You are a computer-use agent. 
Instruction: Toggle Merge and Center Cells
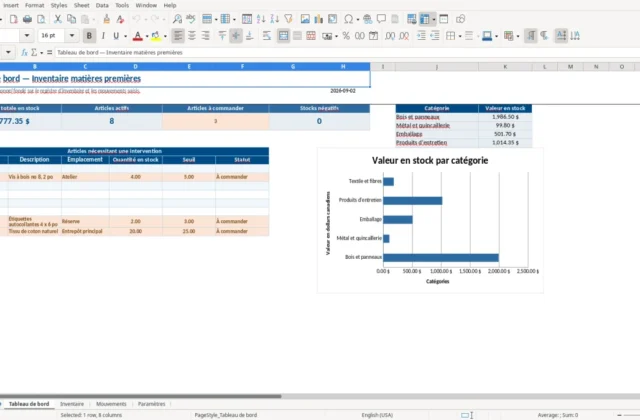coord(283,36)
